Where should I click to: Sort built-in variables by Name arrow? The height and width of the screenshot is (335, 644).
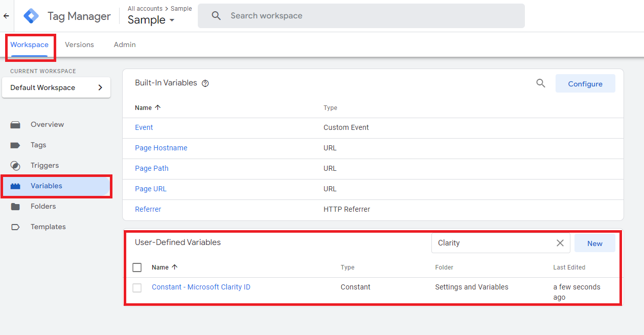(x=158, y=107)
